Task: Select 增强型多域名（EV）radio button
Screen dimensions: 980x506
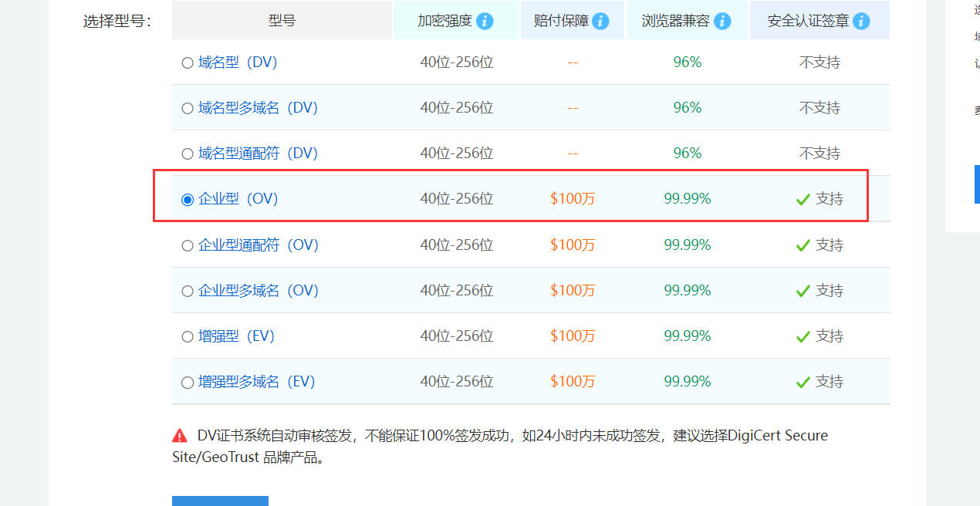Action: point(188,383)
